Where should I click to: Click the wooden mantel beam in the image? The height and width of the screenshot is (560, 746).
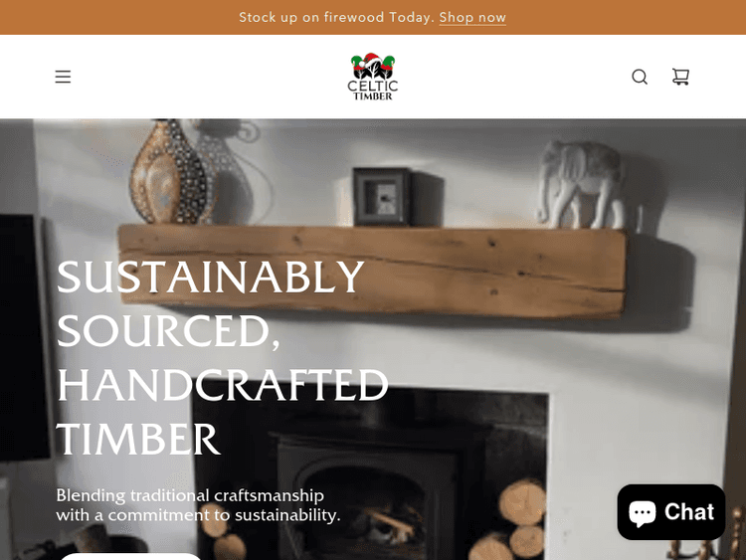pos(372,272)
